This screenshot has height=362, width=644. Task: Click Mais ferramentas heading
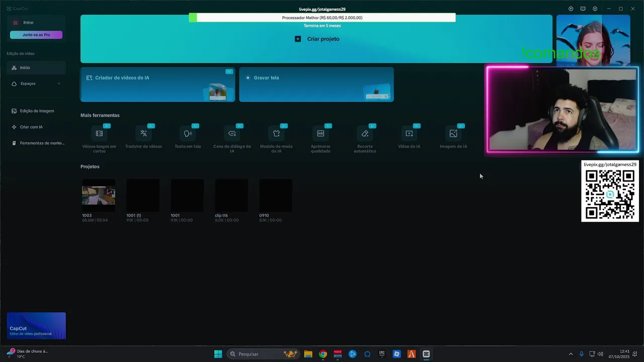[x=100, y=115]
